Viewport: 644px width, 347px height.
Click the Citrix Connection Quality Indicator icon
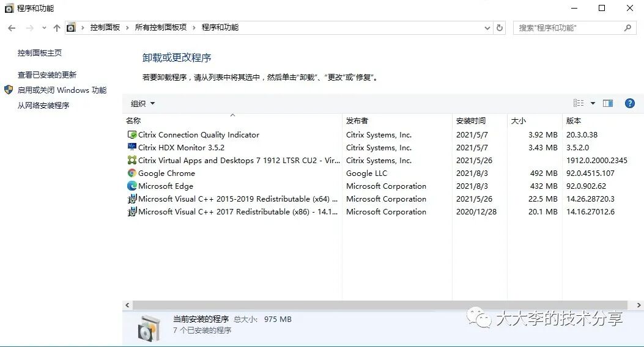coord(132,134)
